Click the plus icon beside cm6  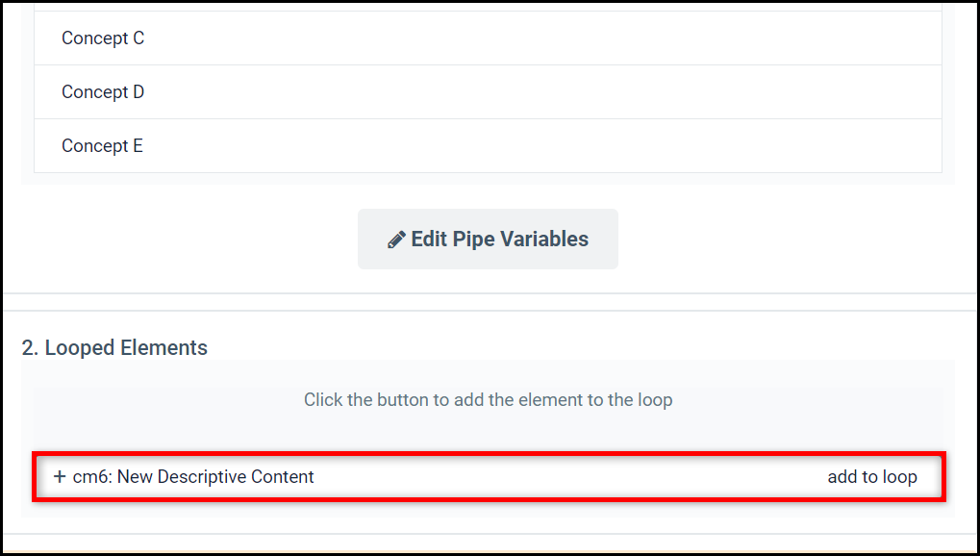click(x=60, y=476)
